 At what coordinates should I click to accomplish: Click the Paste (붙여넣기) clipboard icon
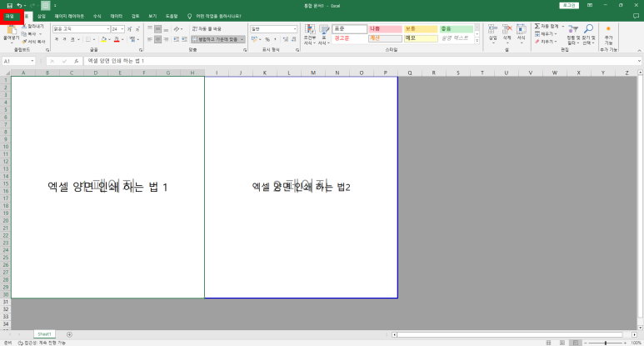click(x=11, y=30)
